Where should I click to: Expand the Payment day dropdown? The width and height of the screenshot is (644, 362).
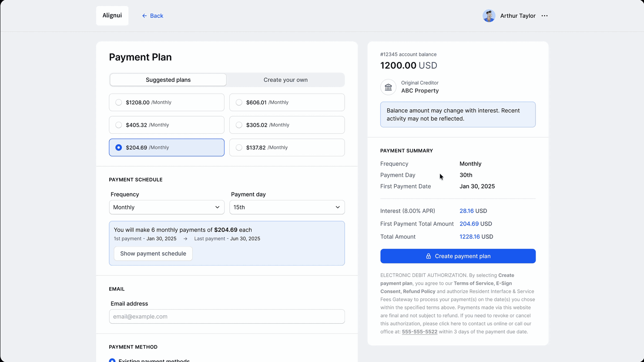click(287, 207)
